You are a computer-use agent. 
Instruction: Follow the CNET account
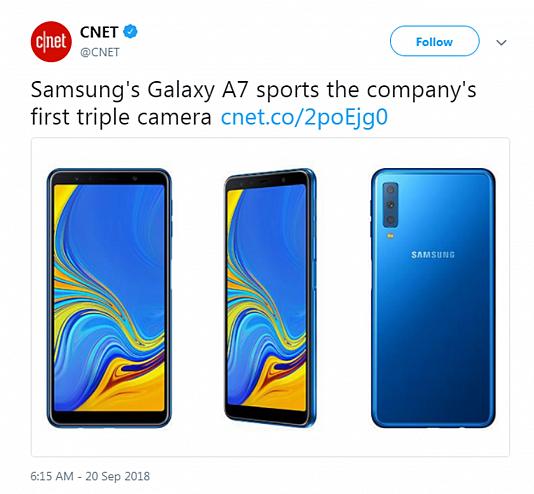435,41
